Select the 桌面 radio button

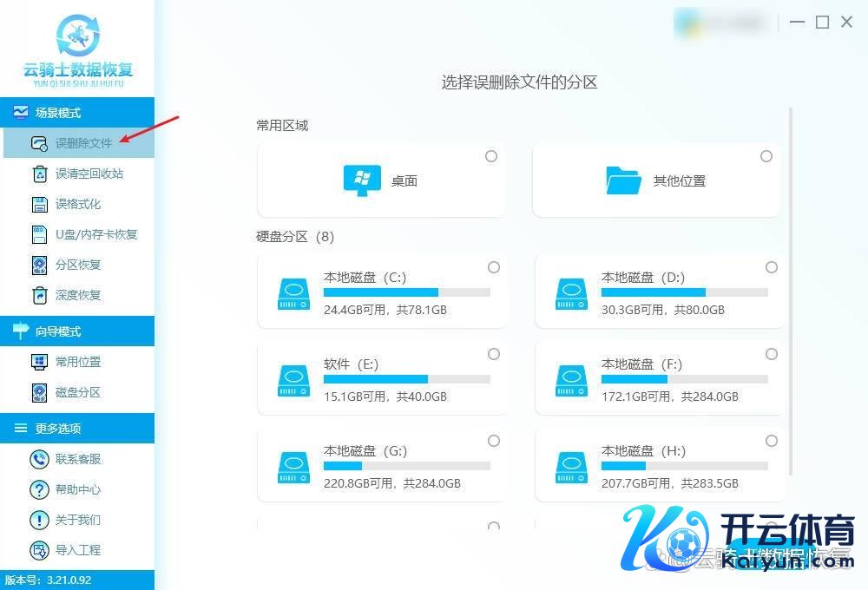491,156
